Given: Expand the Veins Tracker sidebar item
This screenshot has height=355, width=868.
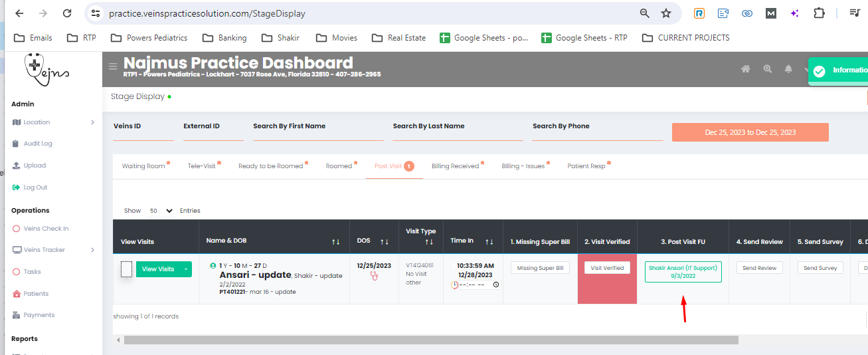Looking at the screenshot, I should pos(92,250).
